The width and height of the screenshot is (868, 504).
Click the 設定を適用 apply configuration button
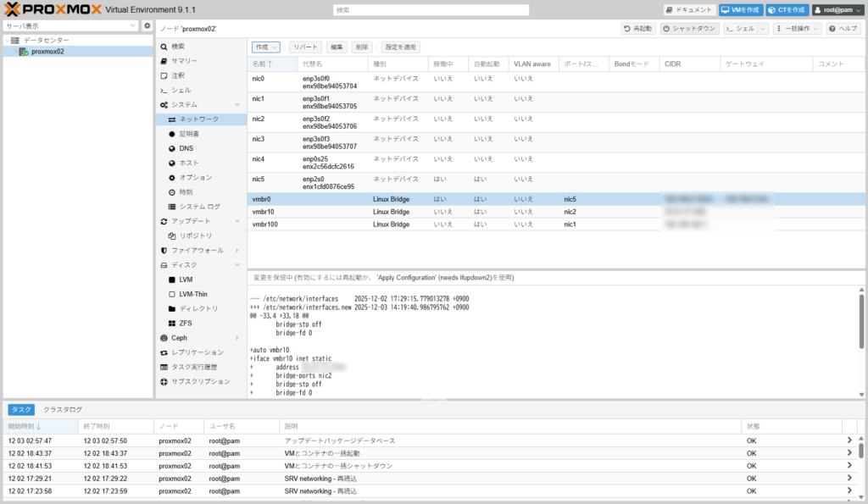click(x=398, y=47)
